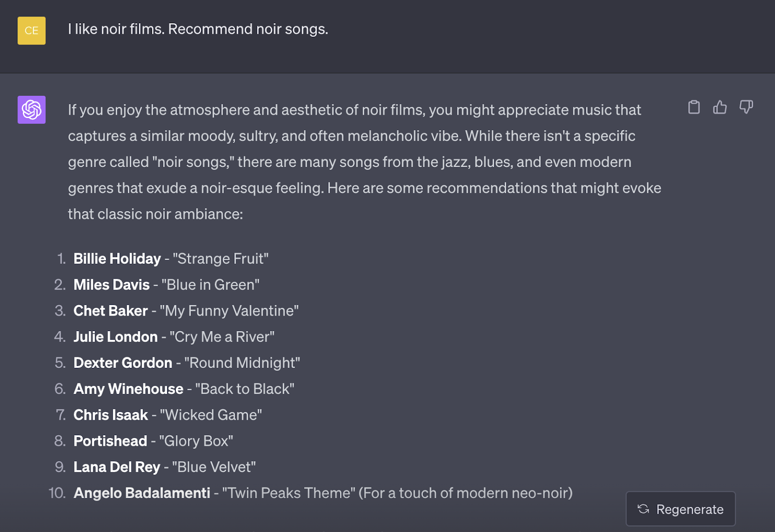
Task: Give the response a thumbs up
Action: coord(720,107)
